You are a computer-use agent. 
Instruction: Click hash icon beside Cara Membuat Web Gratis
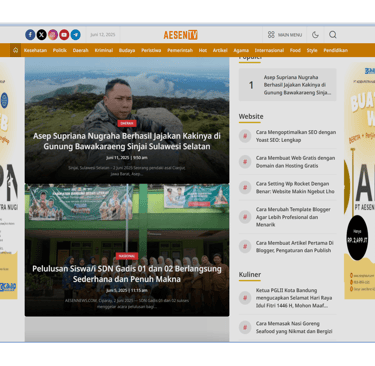coord(245,162)
